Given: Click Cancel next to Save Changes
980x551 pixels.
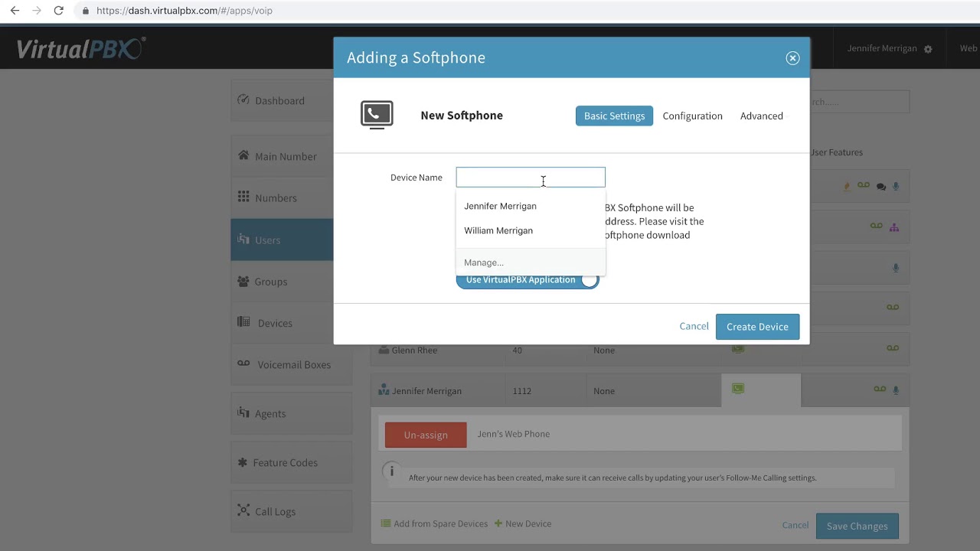Looking at the screenshot, I should pos(795,525).
